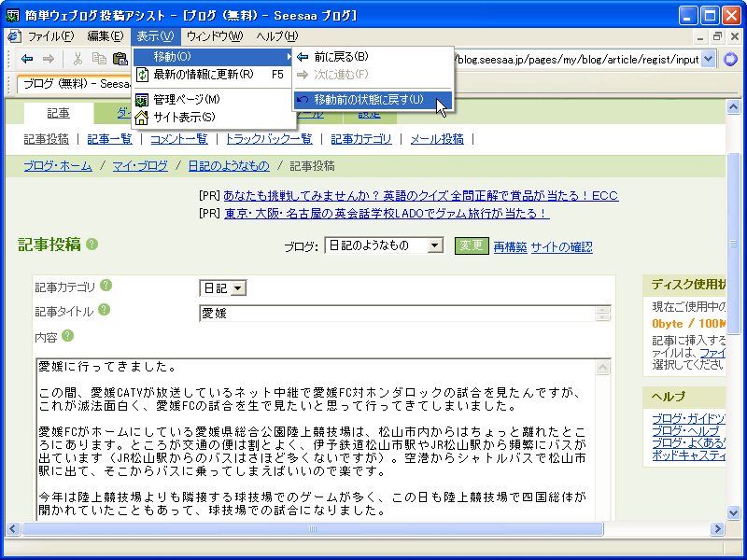Click the help icon beside 記事投稿 heading
Viewport: 747px width, 560px height.
[92, 245]
